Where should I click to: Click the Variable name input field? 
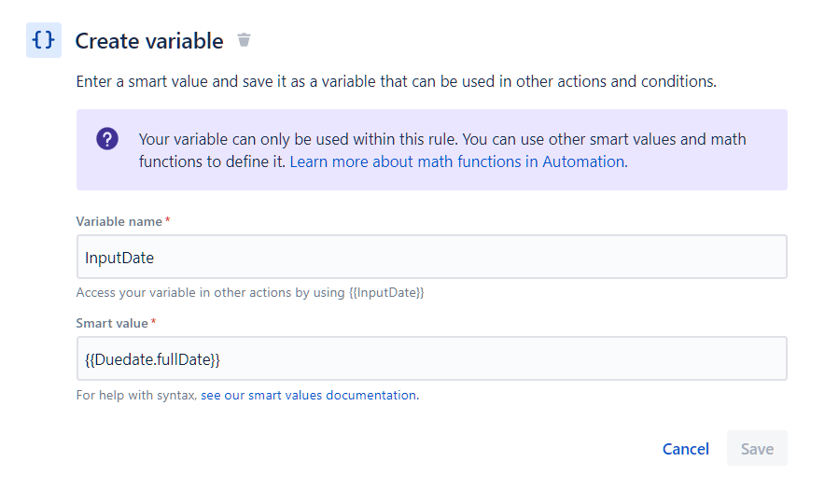click(431, 257)
